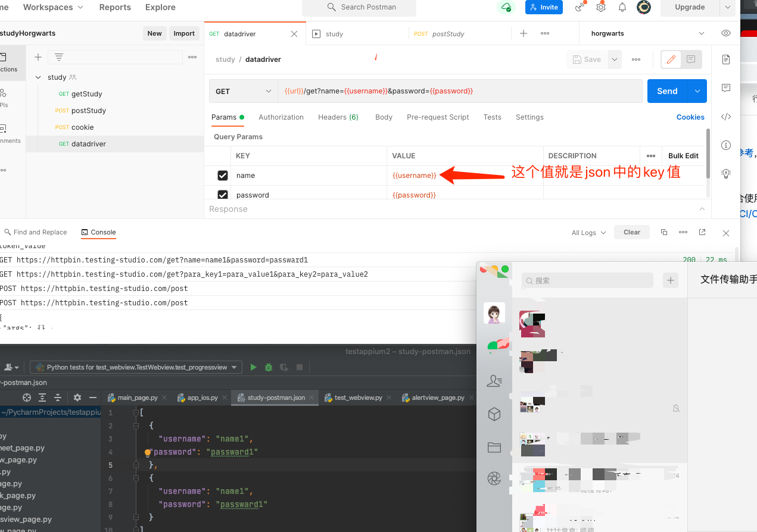Add new chat in WeChat plus button

pos(671,280)
